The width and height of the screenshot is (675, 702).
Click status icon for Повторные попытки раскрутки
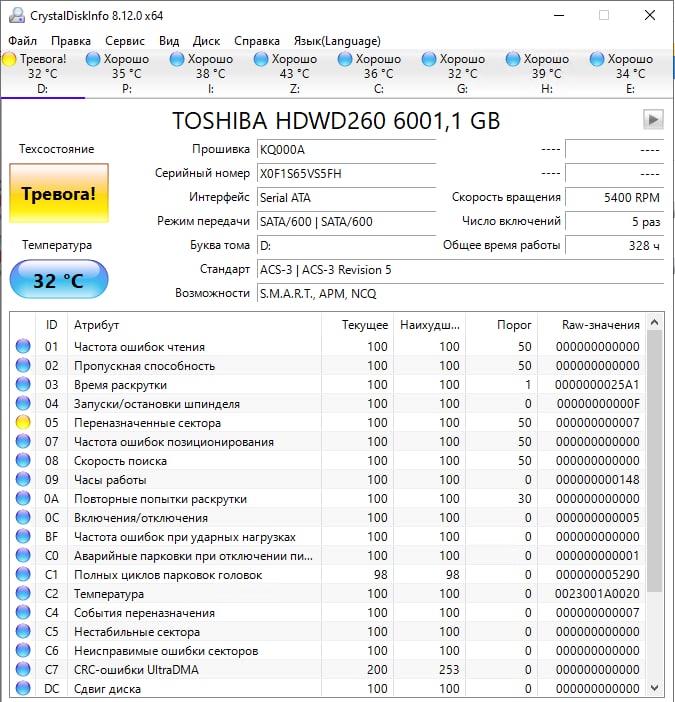[x=23, y=498]
